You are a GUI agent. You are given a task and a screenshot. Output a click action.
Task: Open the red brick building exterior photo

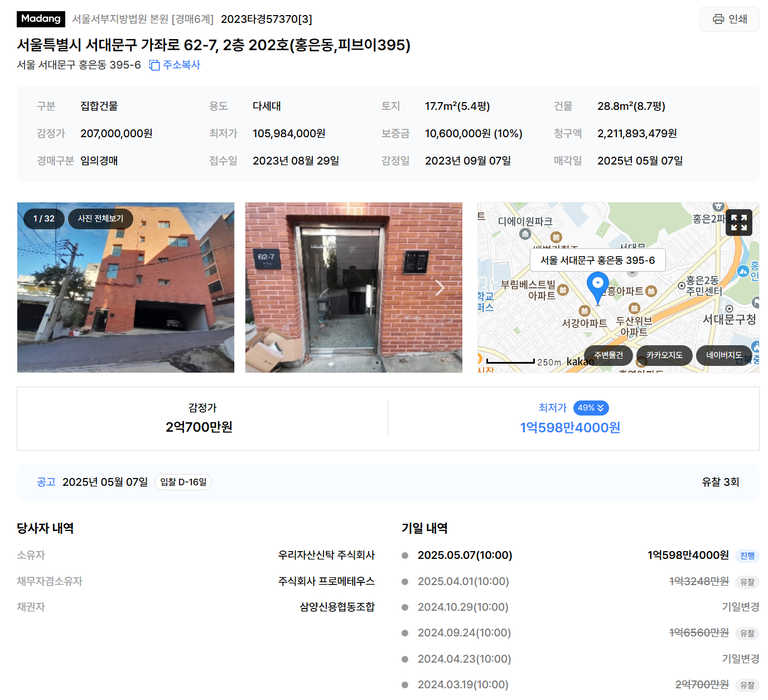click(x=125, y=287)
